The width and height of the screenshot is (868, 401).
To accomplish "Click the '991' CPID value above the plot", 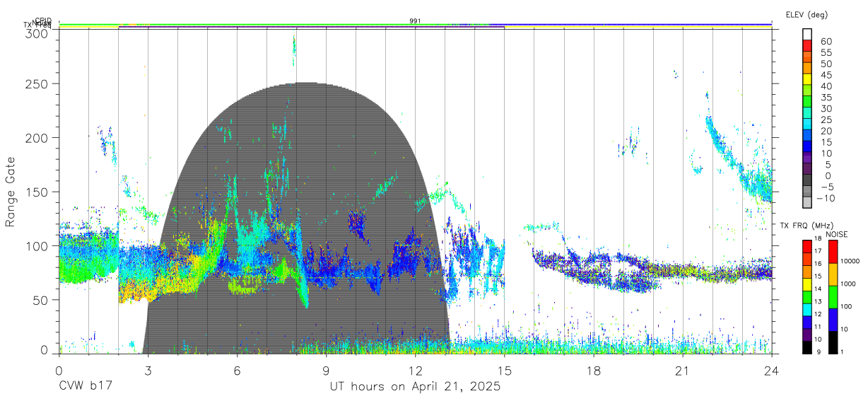I will pyautogui.click(x=415, y=21).
